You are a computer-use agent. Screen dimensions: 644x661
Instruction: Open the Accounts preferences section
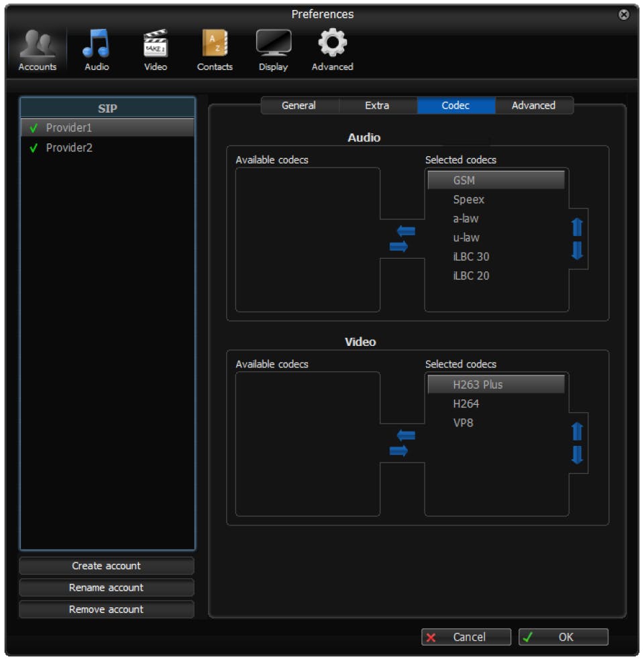[37, 50]
